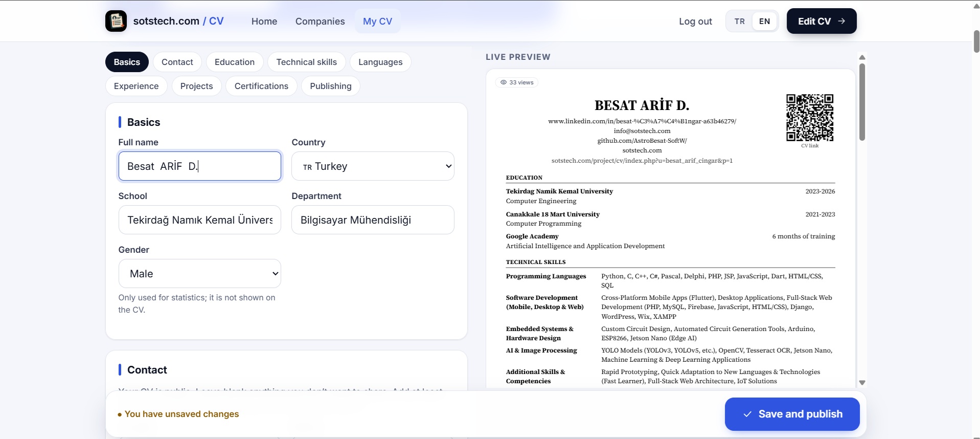
Task: Click the LinkedIn URL in the preview
Action: coord(642,121)
